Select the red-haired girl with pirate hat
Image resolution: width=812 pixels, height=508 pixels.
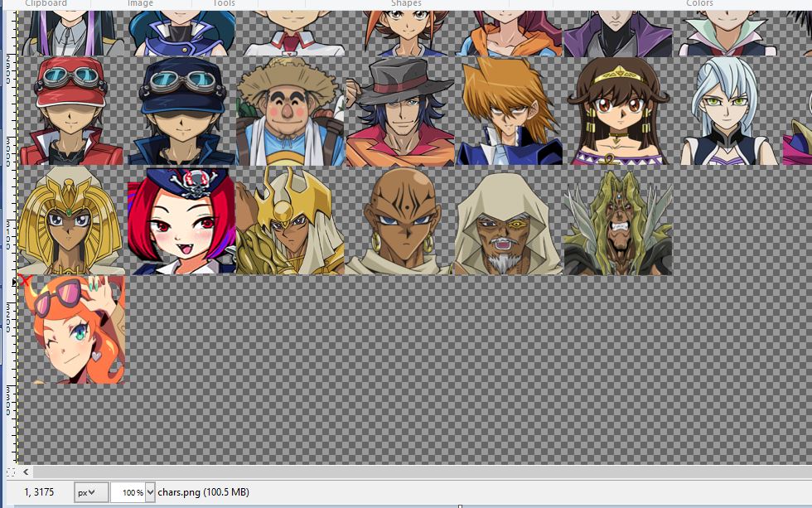click(x=181, y=220)
